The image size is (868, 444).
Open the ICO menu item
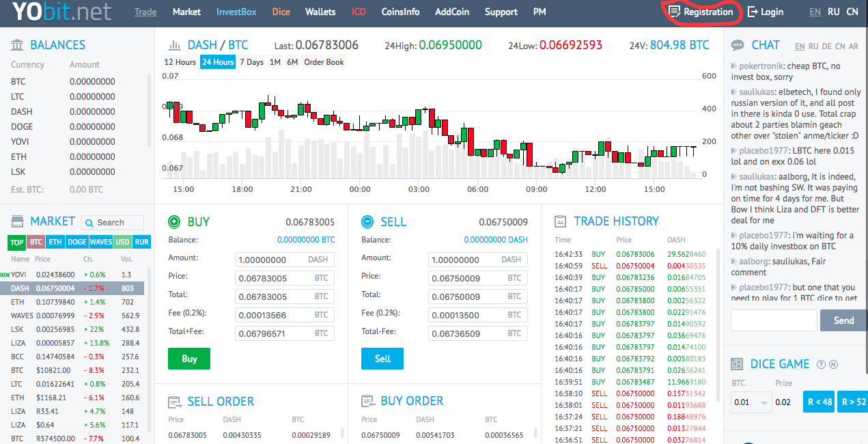pyautogui.click(x=359, y=12)
